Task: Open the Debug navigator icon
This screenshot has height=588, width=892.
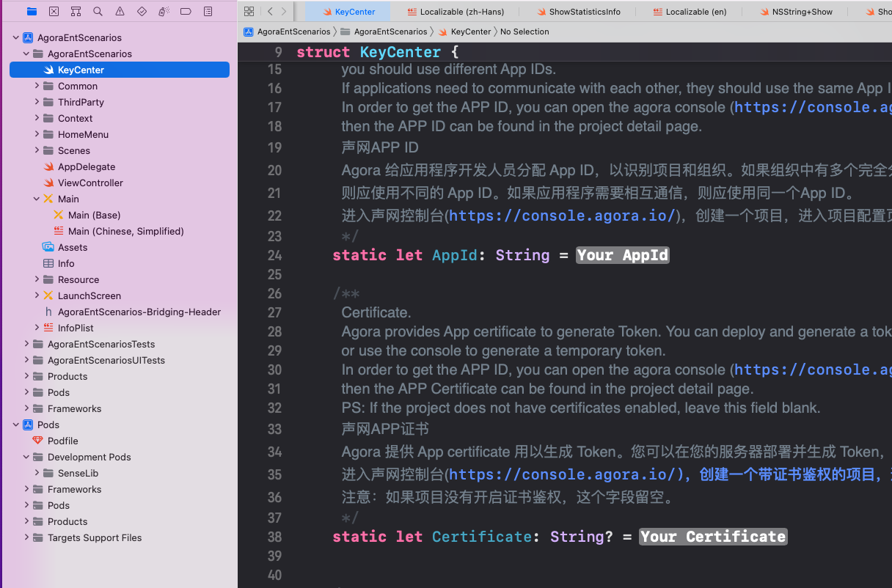Action: pos(164,12)
